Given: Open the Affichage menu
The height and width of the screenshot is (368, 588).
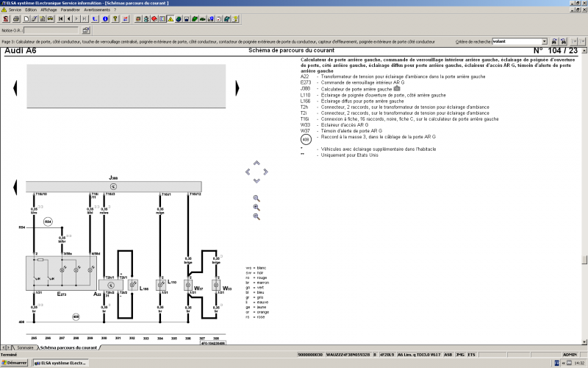Looking at the screenshot, I should (x=49, y=10).
